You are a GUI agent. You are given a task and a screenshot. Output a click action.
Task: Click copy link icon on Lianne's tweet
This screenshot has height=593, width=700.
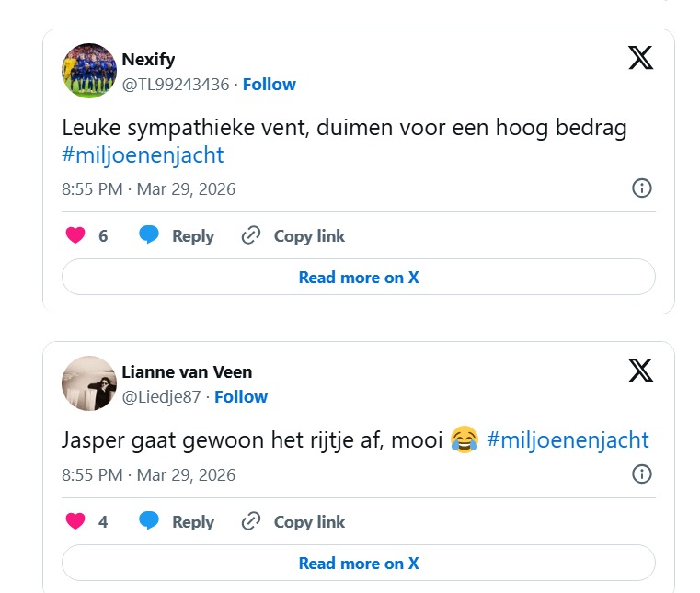251,521
